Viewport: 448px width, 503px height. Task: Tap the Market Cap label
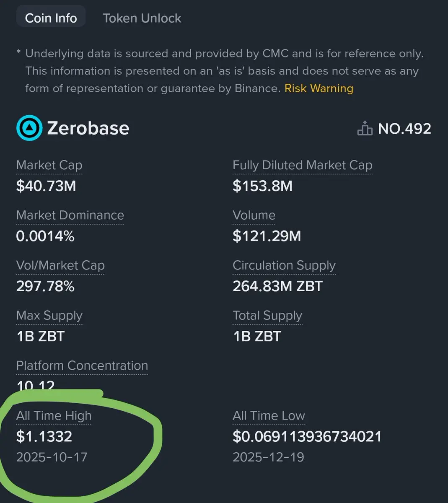click(49, 165)
